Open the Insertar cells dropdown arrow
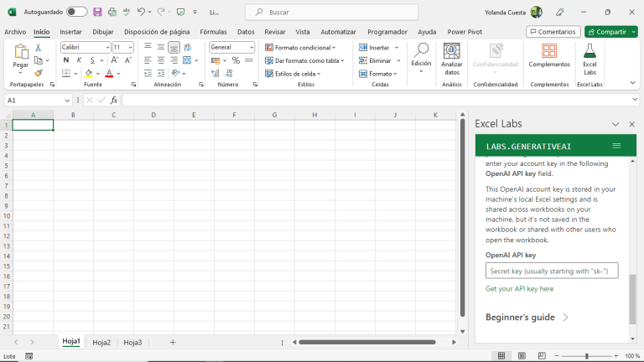 (x=397, y=48)
